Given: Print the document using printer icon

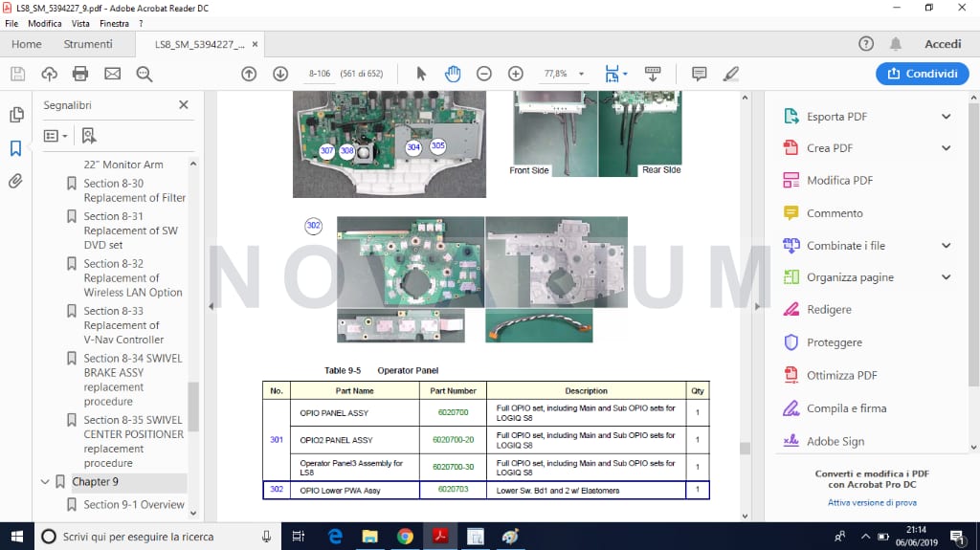Looking at the screenshot, I should (x=80, y=74).
